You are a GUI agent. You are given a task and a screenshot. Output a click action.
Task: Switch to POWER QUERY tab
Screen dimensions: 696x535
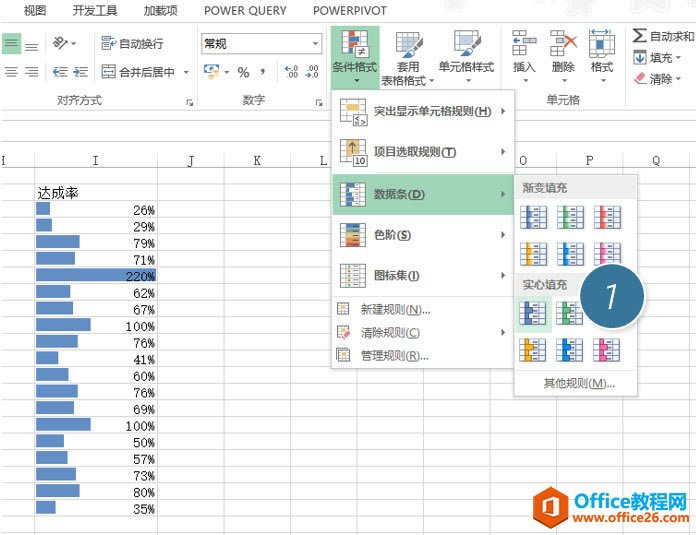coord(245,10)
